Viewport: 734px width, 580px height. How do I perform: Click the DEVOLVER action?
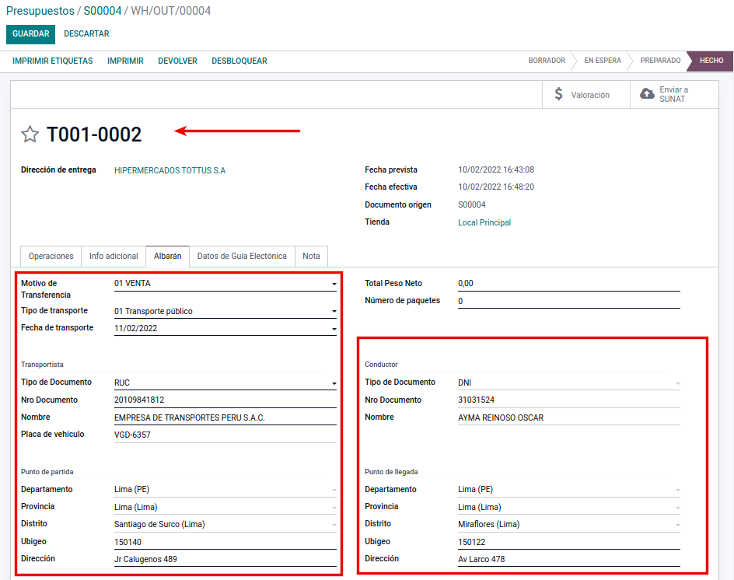177,61
